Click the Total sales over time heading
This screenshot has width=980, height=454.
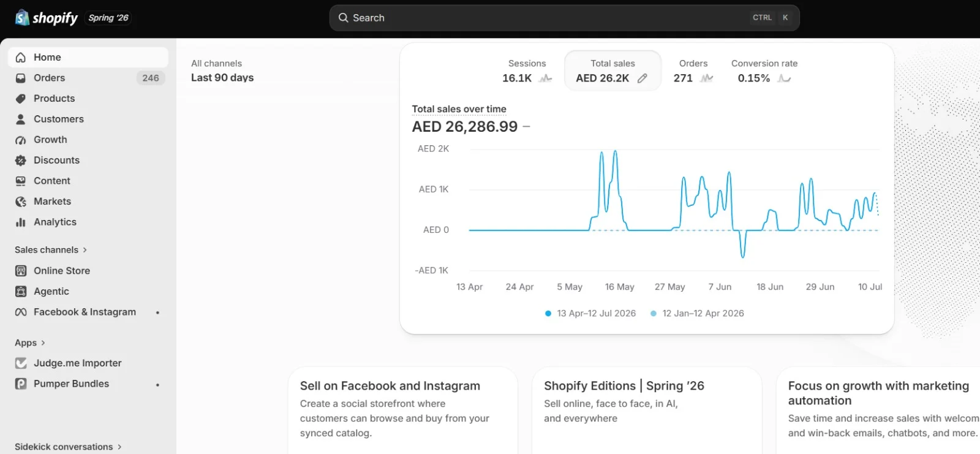click(x=459, y=109)
